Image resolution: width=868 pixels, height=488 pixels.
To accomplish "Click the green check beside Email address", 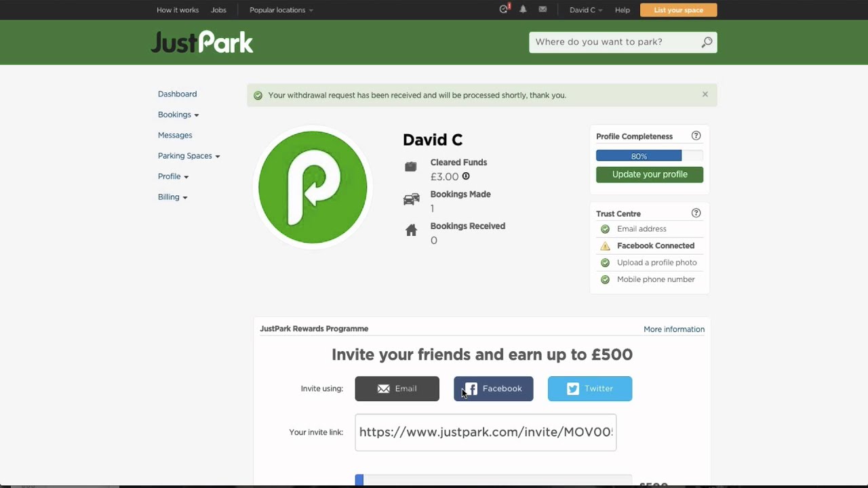I will coord(605,229).
